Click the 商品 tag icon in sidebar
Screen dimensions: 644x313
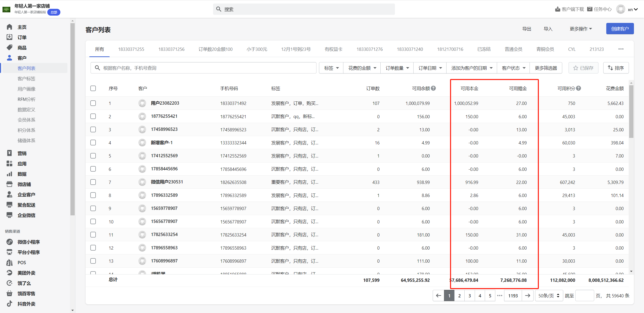click(10, 48)
